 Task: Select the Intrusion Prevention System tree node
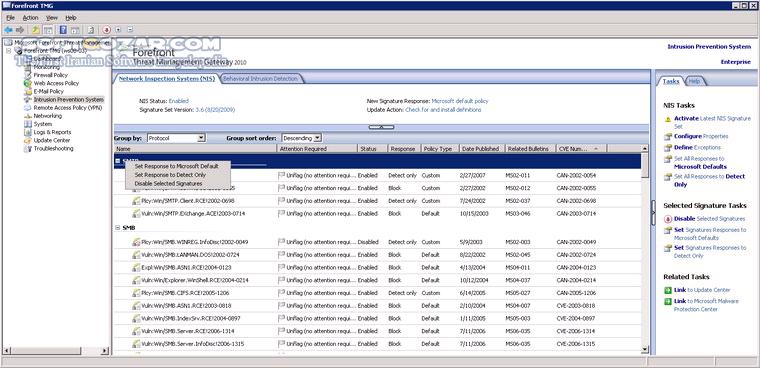(x=68, y=99)
